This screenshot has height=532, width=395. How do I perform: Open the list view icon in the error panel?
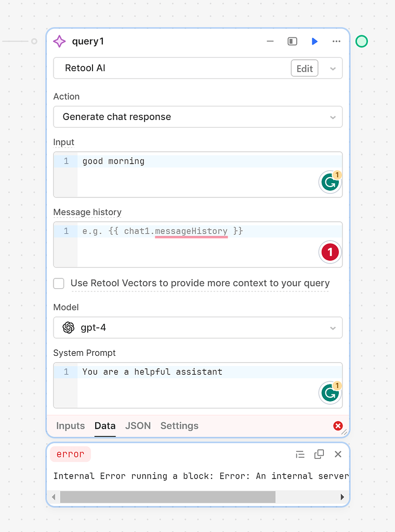coord(300,454)
